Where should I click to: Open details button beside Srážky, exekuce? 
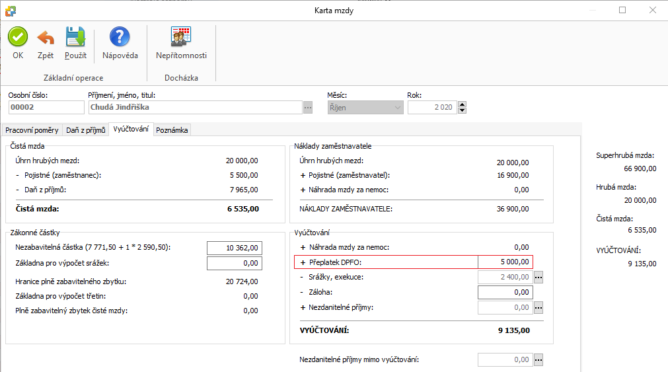tap(538, 277)
